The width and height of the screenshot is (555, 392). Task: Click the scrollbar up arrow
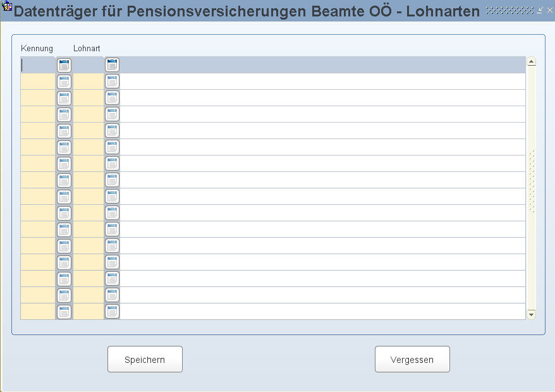531,62
